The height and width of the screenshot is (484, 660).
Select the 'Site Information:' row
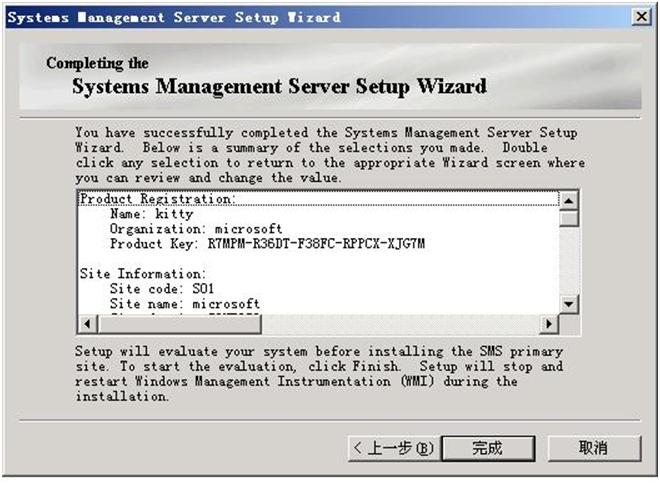[x=319, y=274]
